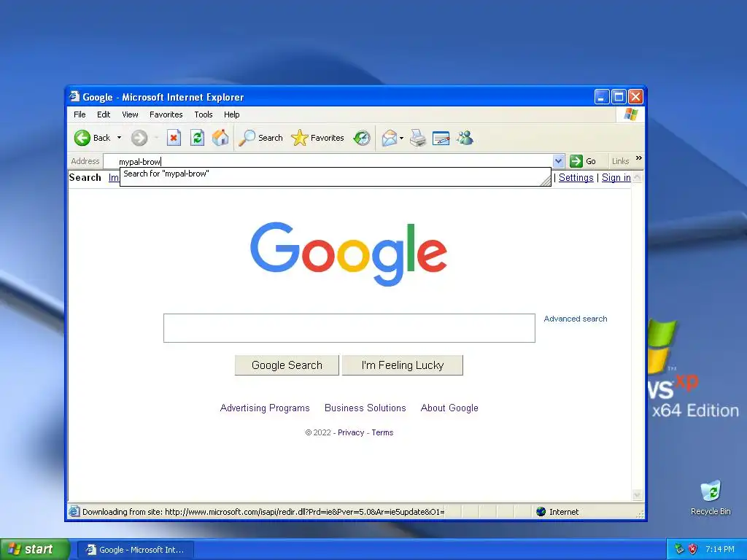
Task: Open Business Solutions link
Action: pos(365,408)
